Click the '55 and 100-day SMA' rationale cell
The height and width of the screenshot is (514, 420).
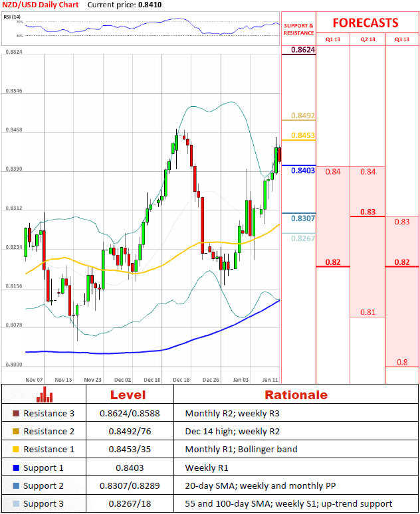[288, 503]
